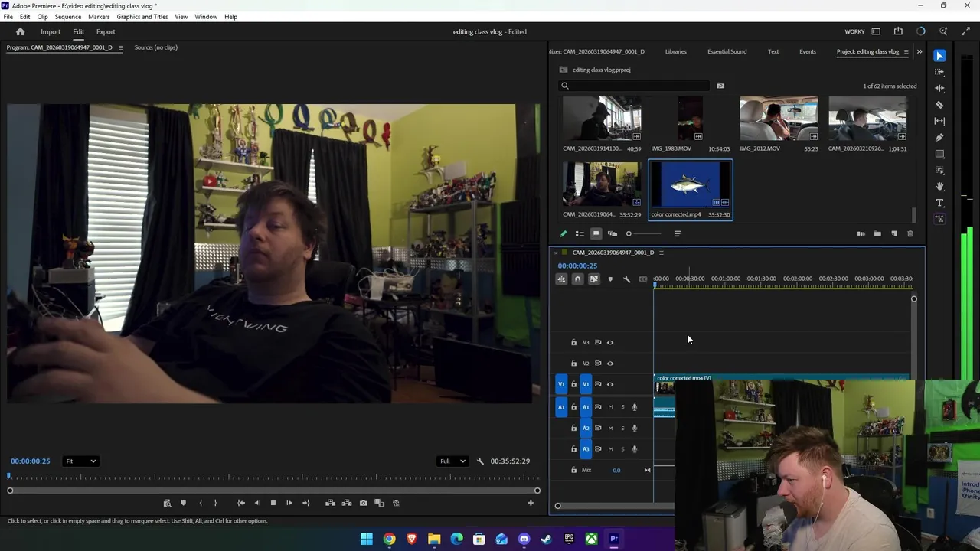Open the Sequence menu

68,17
